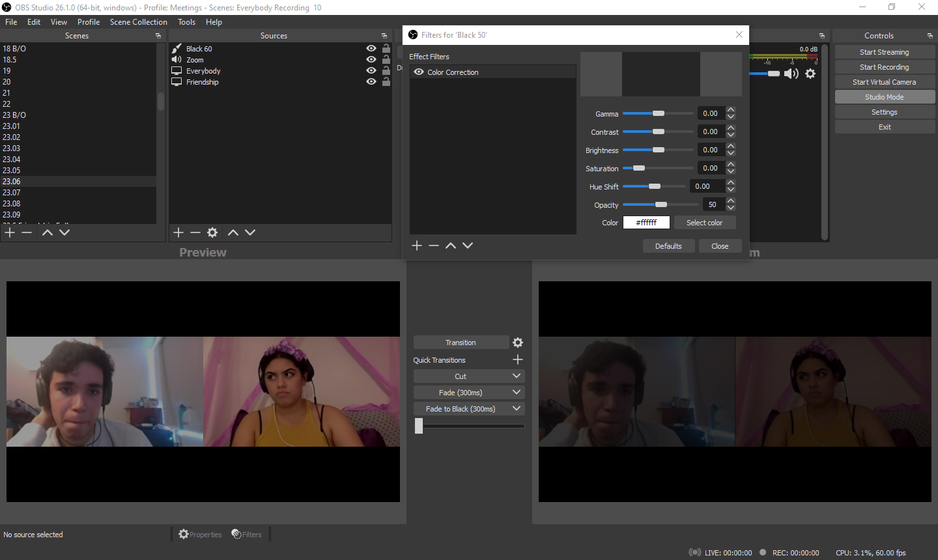Increase Hue Shift value with up arrow
938x560 pixels.
point(731,183)
